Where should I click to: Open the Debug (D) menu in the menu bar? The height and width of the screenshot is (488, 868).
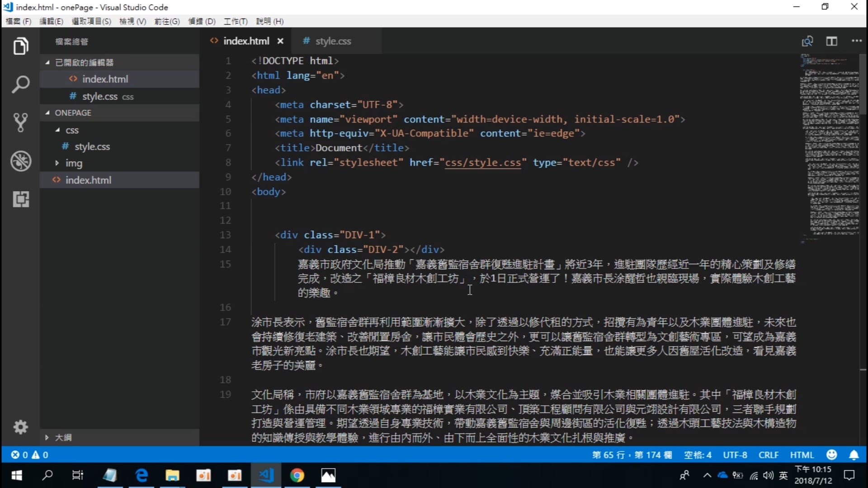click(202, 21)
